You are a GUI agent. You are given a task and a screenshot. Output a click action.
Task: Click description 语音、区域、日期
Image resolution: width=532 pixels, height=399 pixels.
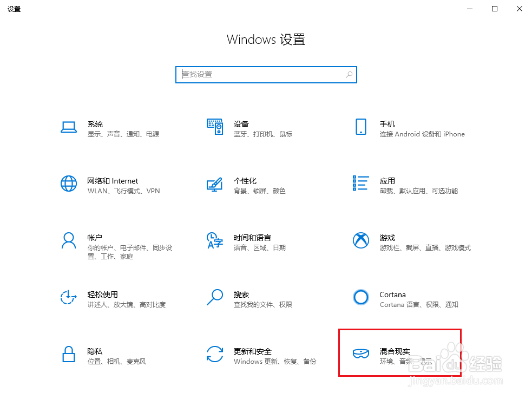pos(259,247)
